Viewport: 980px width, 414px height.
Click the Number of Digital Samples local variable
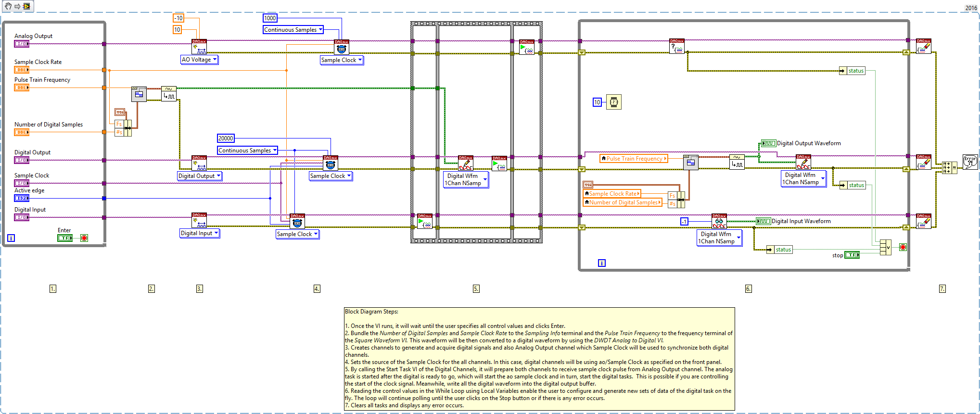(623, 202)
